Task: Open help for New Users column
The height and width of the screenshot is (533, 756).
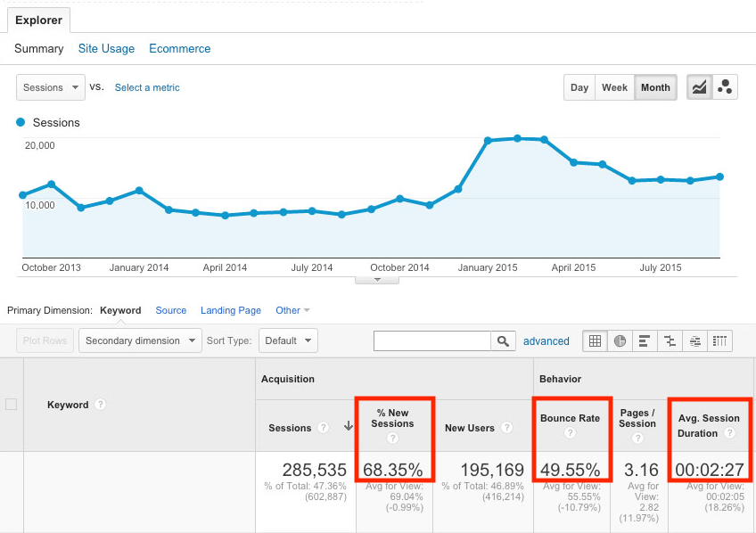Action: point(506,428)
